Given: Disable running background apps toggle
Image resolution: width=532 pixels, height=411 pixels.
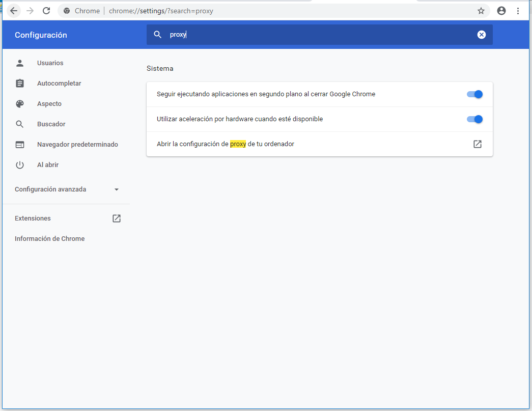Looking at the screenshot, I should pos(474,94).
